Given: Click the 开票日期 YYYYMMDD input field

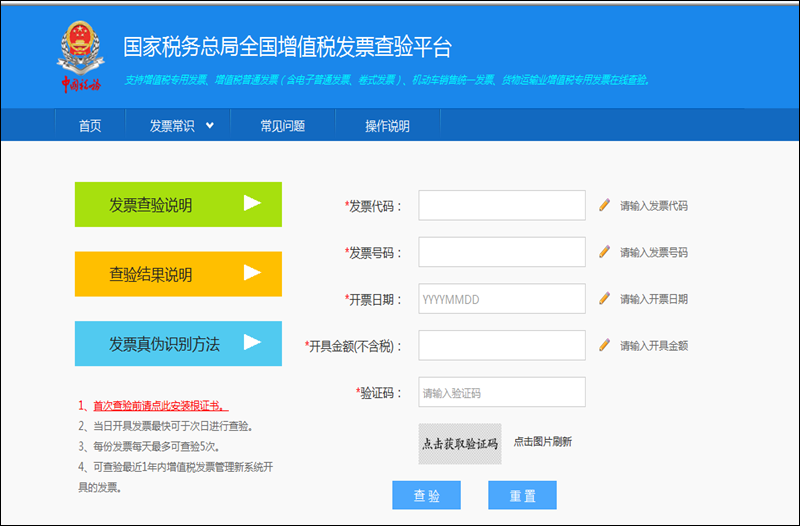Looking at the screenshot, I should [x=501, y=298].
